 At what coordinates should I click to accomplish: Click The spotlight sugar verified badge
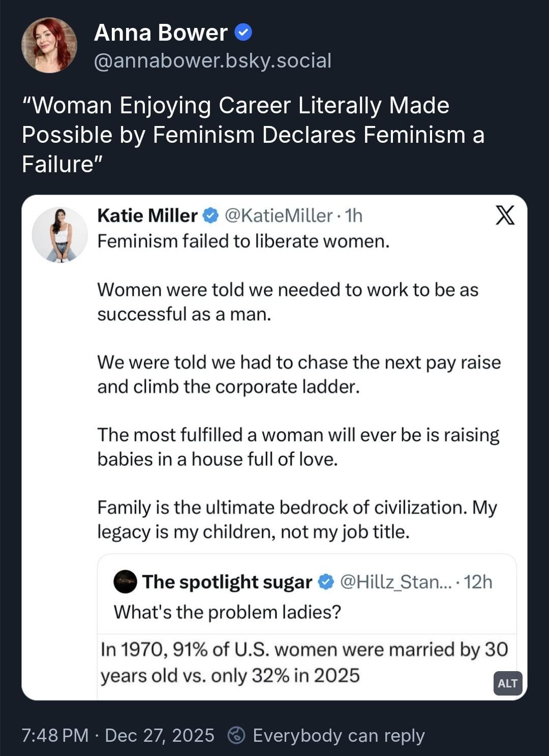325,582
